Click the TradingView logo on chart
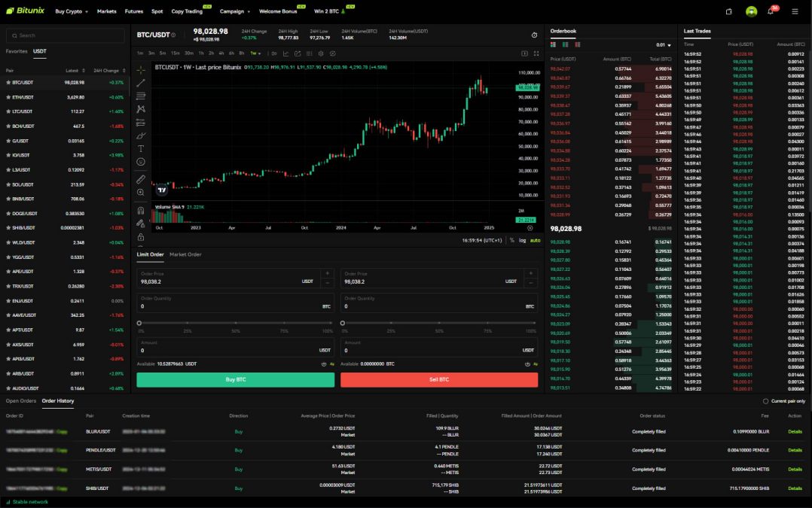The width and height of the screenshot is (812, 508). click(x=162, y=190)
